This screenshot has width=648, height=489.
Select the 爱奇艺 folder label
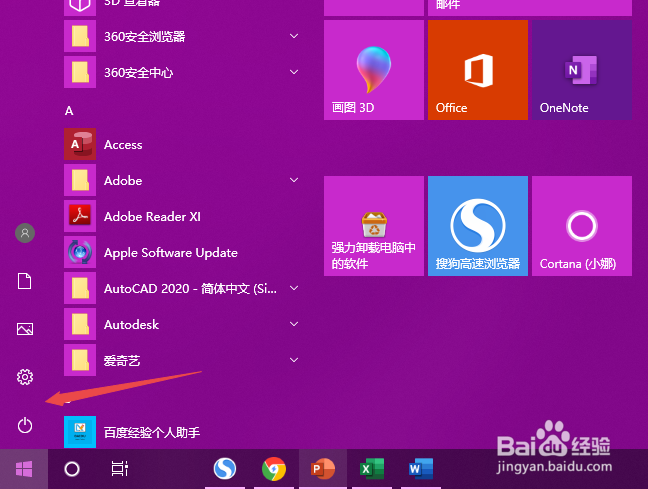tap(122, 360)
